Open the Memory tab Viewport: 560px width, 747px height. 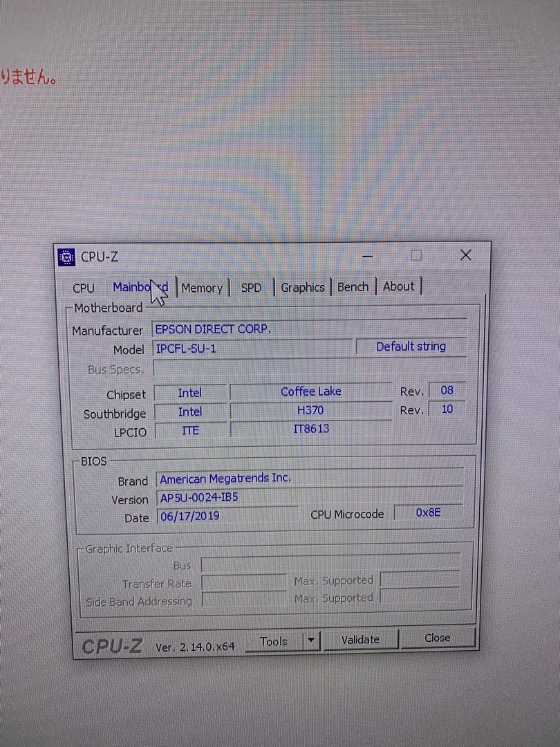pos(202,288)
